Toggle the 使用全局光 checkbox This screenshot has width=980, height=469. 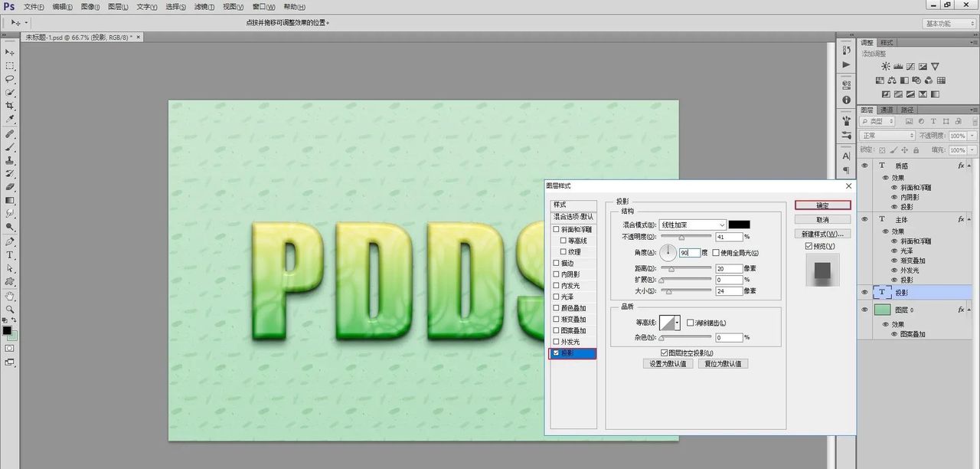coord(717,253)
